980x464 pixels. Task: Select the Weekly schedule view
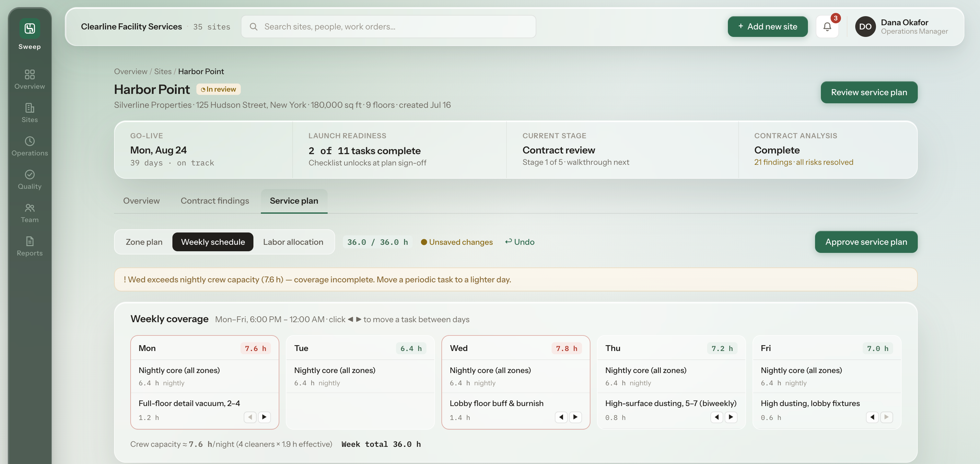pyautogui.click(x=213, y=242)
